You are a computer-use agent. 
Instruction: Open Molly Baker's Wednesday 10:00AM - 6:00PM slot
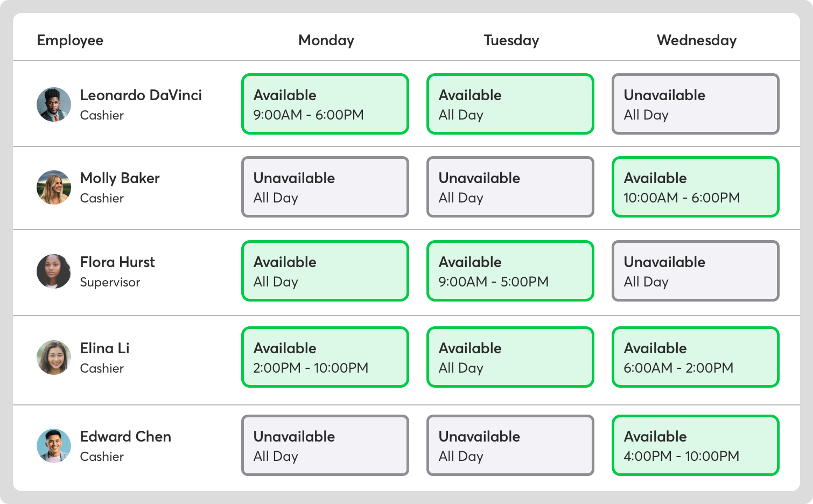click(x=695, y=187)
